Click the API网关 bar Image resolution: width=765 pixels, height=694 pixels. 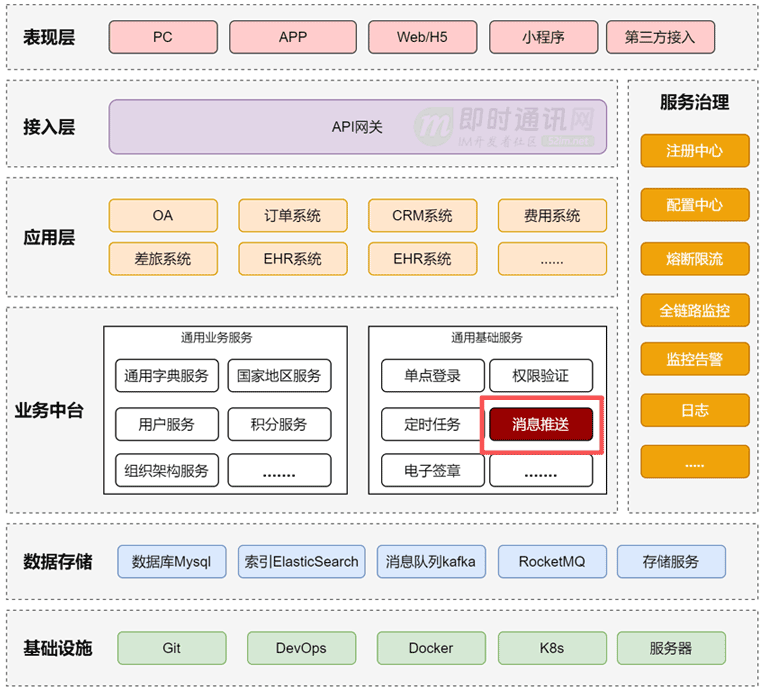(x=357, y=127)
